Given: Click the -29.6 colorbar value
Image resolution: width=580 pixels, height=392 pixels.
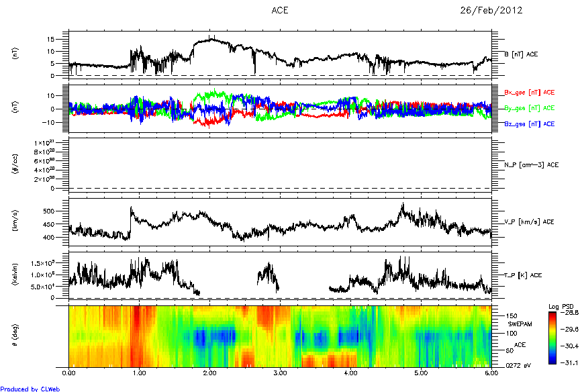Looking at the screenshot, I should point(569,330).
